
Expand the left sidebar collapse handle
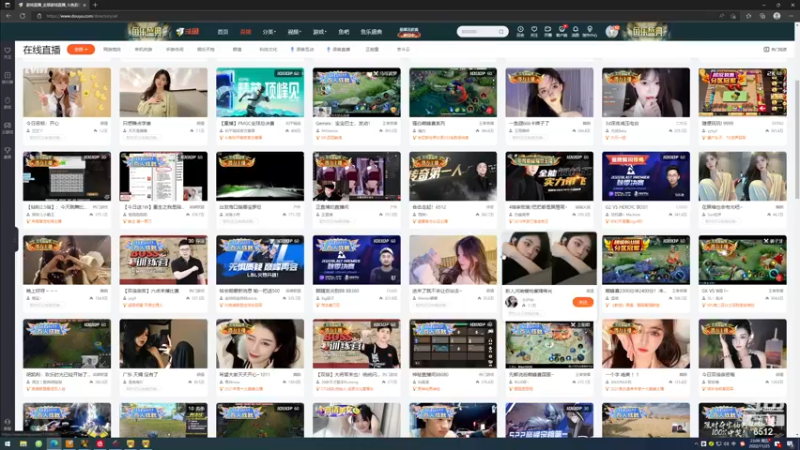coord(16,239)
